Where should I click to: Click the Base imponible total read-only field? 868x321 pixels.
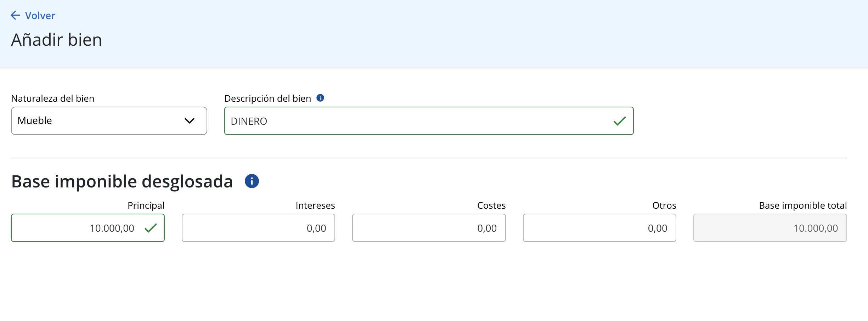click(x=770, y=228)
